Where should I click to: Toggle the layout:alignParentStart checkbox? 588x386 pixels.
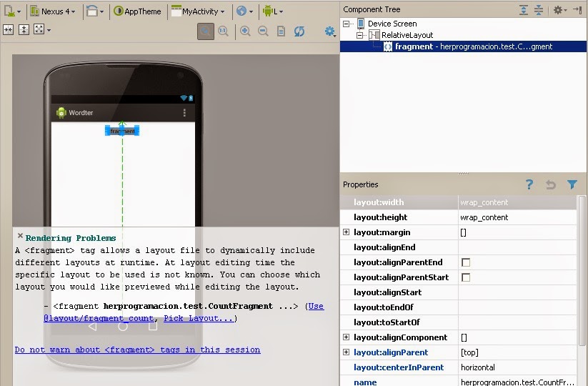(466, 277)
